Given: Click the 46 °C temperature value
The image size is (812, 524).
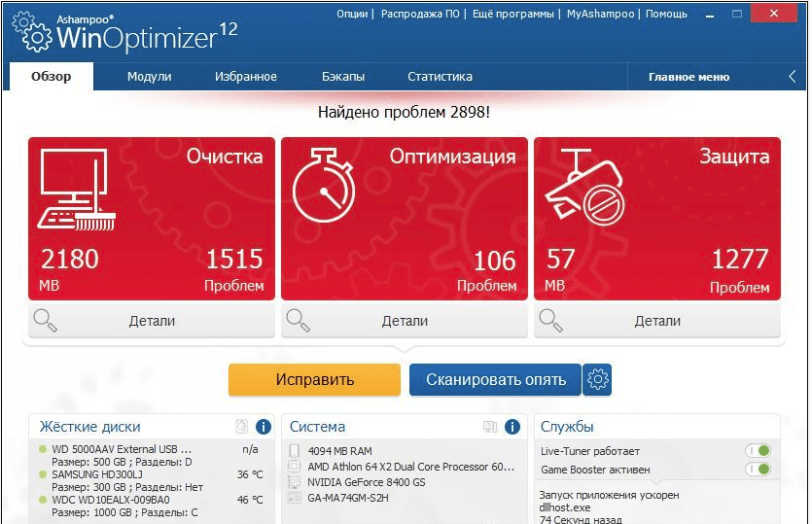Looking at the screenshot, I should click(250, 500).
